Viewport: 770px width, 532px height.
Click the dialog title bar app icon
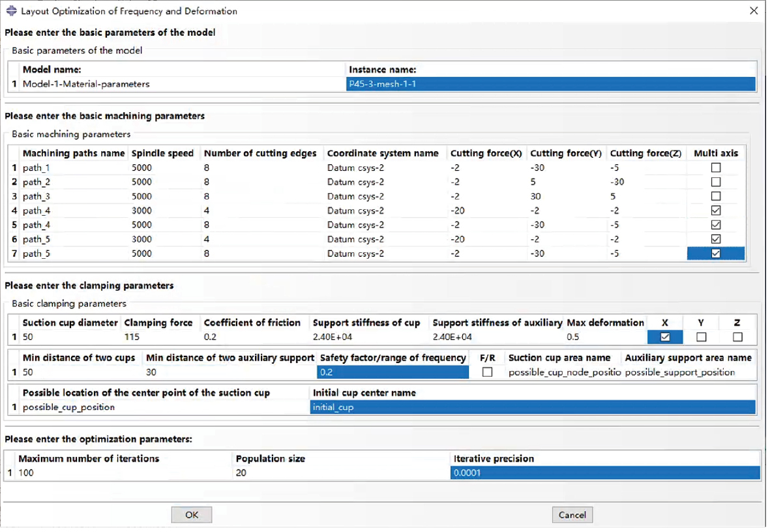pyautogui.click(x=11, y=11)
